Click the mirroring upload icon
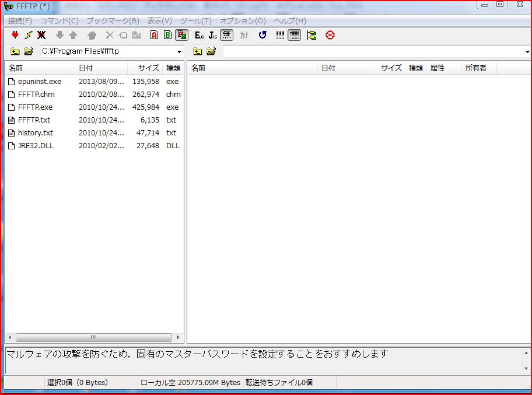This screenshot has height=395, width=532. [x=92, y=35]
